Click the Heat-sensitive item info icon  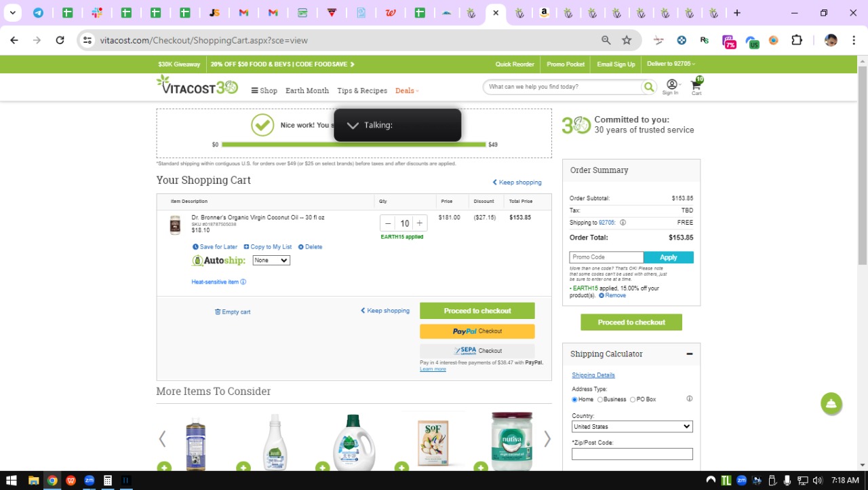[243, 282]
